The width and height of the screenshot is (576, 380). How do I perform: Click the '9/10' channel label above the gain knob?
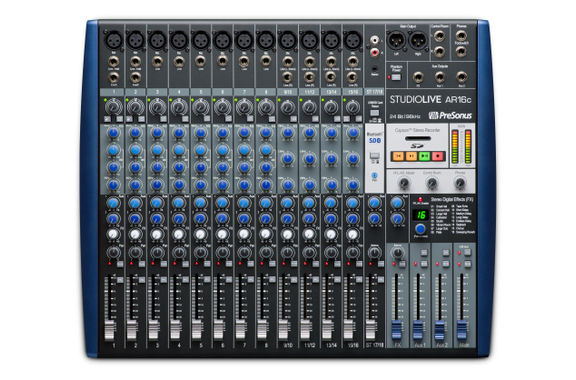[x=288, y=92]
